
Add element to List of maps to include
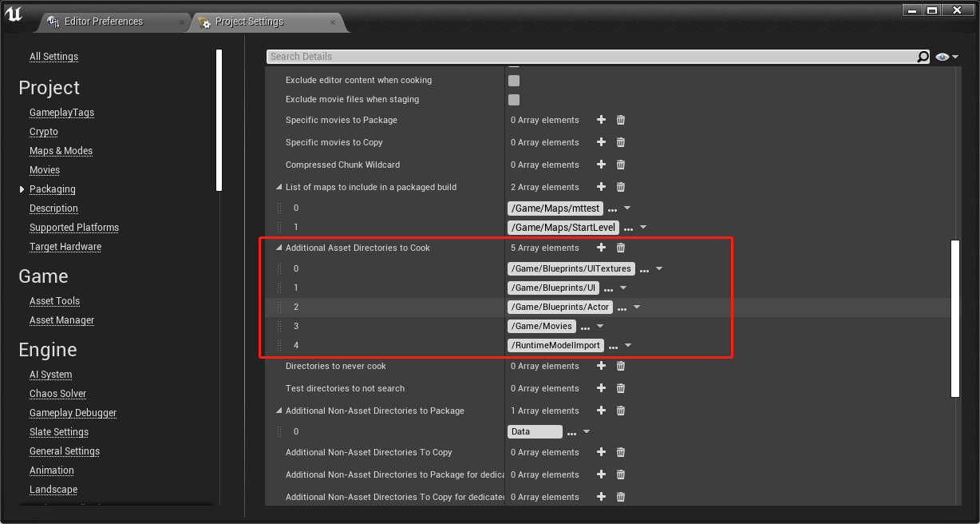click(602, 187)
